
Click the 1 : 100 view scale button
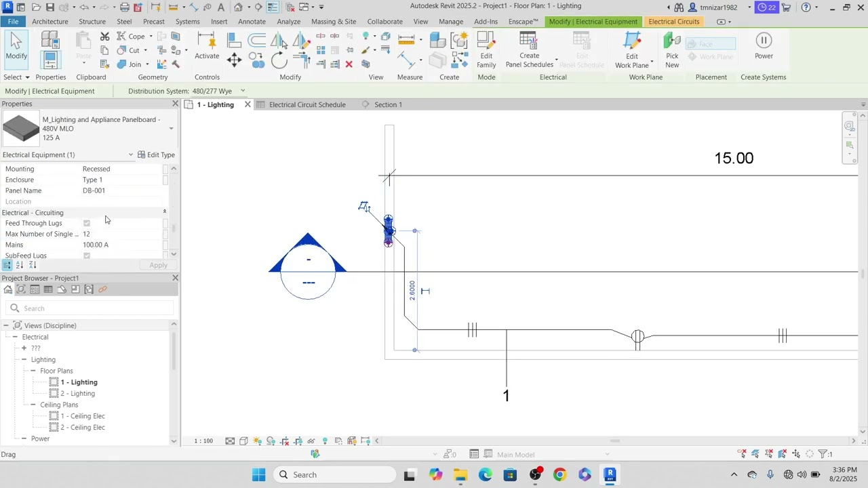[x=203, y=441]
